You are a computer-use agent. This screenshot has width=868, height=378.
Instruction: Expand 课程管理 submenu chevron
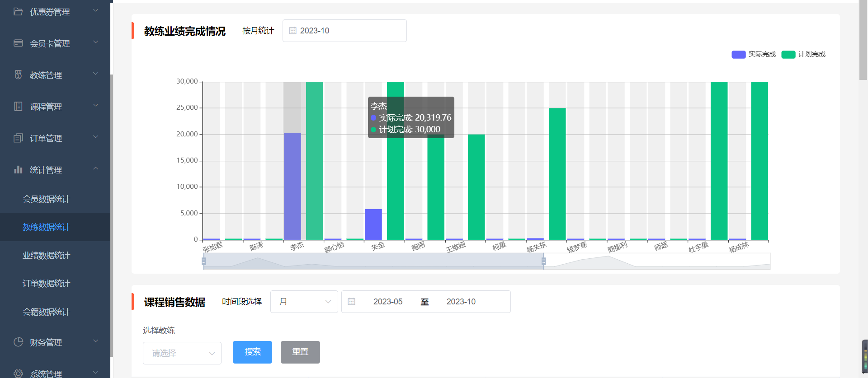click(95, 105)
